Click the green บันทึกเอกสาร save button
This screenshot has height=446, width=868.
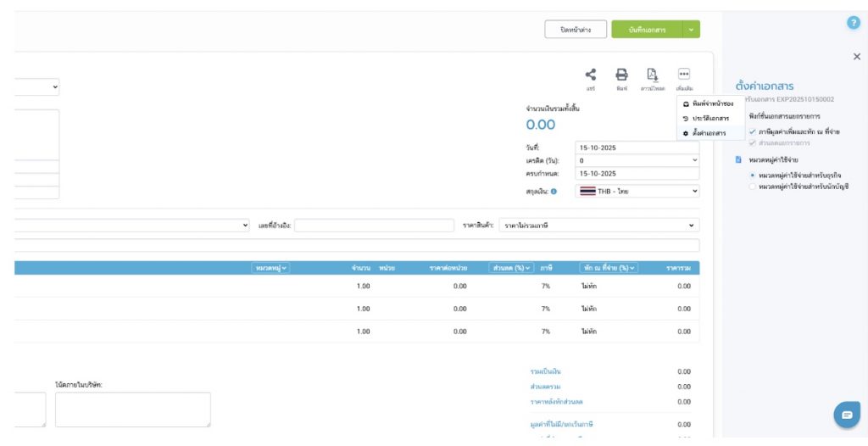coord(647,30)
